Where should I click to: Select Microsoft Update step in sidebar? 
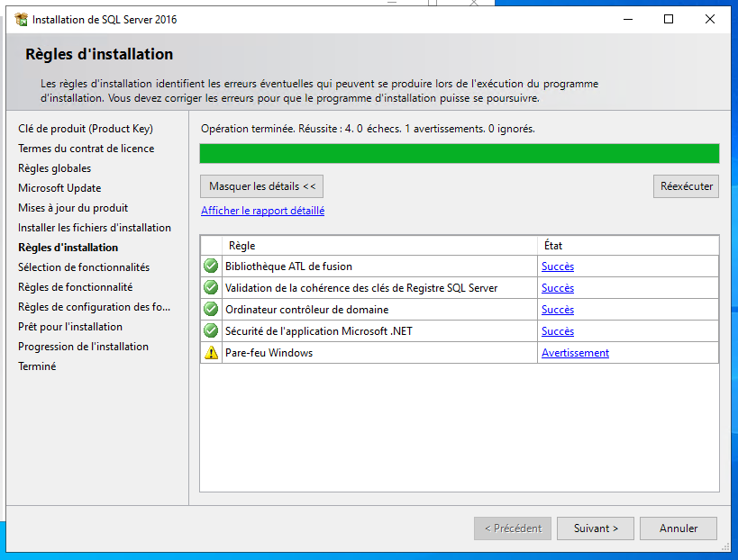[59, 188]
